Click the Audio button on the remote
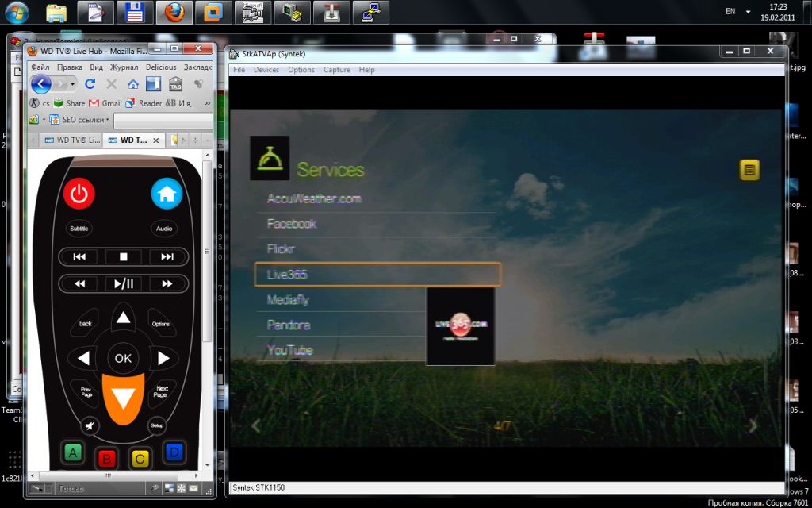The image size is (812, 508). pyautogui.click(x=164, y=229)
